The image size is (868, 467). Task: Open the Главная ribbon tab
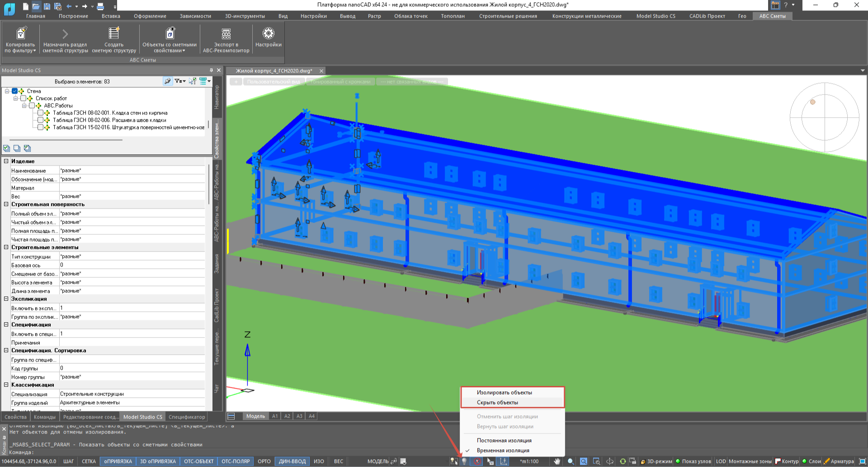(36, 16)
